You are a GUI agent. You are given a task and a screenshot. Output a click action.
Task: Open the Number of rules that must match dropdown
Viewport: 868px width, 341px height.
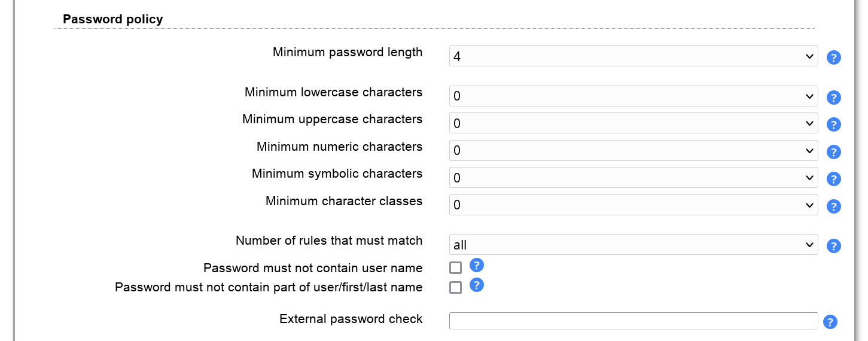(633, 245)
